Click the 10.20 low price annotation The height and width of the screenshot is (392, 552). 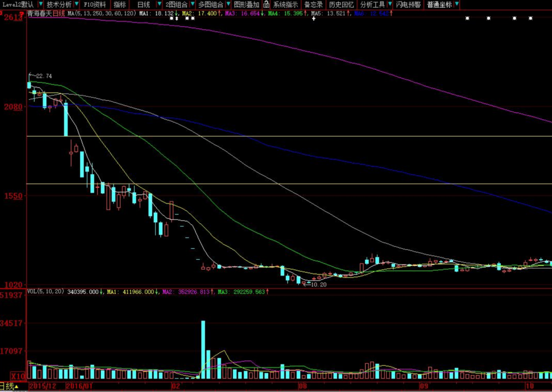point(319,285)
